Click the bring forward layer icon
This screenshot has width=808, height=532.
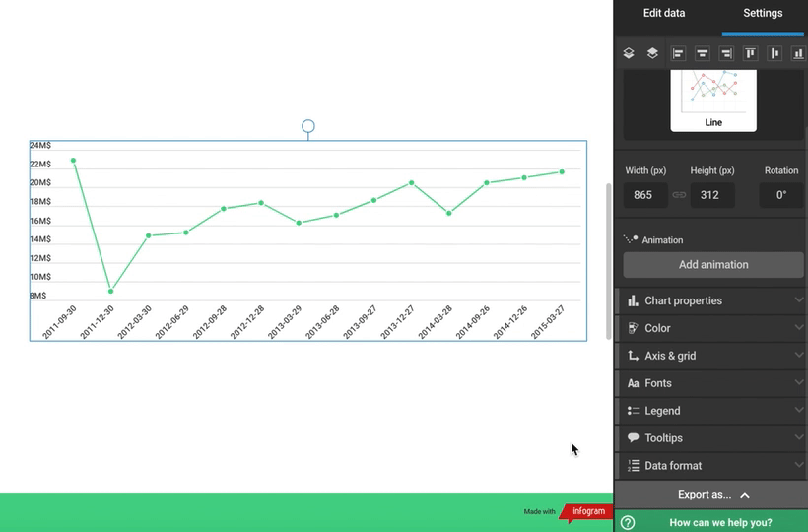tap(629, 53)
